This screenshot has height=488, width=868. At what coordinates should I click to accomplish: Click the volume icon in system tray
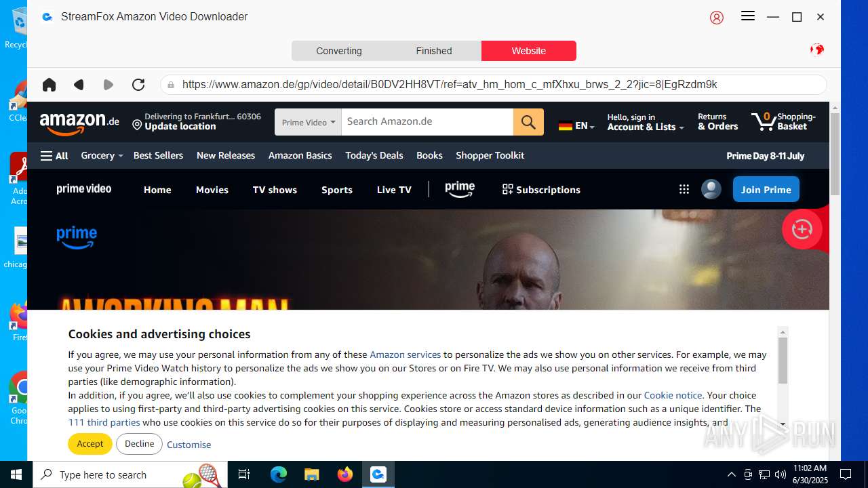click(781, 474)
